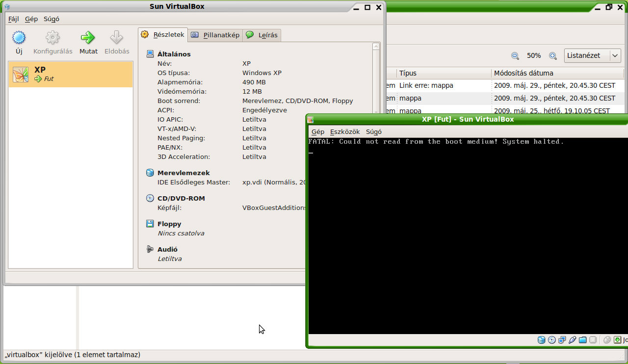Click the green Mutat arrow icon
Viewport: 628px width, 364px height.
click(88, 38)
